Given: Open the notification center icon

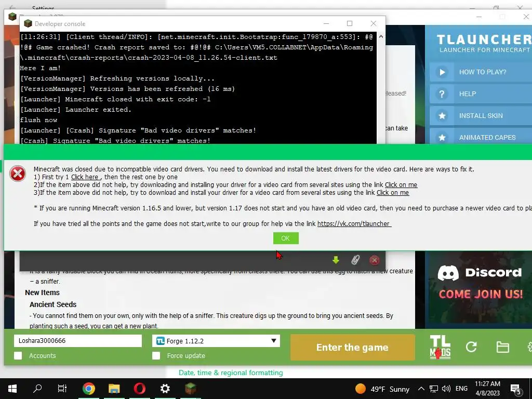Looking at the screenshot, I should click(516, 389).
